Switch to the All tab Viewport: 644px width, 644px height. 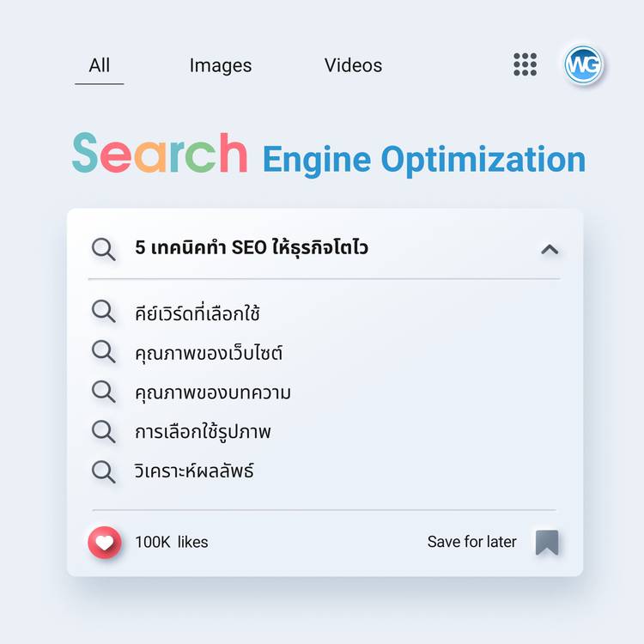tap(100, 66)
